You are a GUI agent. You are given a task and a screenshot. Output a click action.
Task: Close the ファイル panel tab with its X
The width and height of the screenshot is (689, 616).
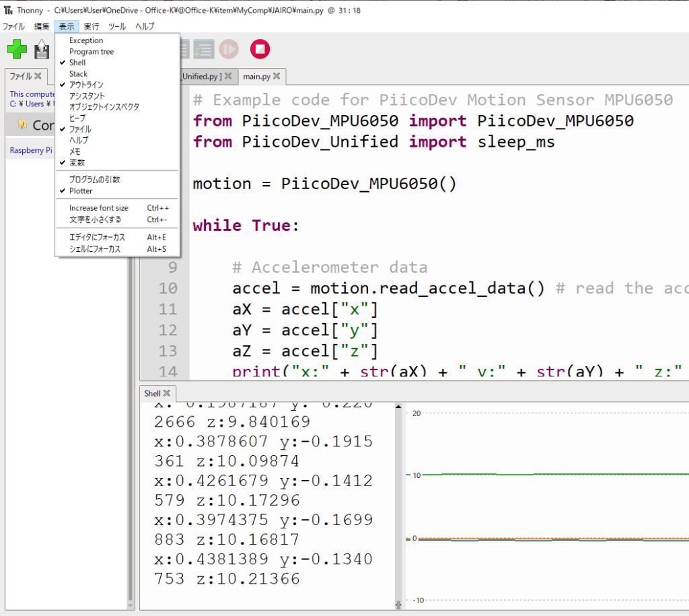(x=38, y=75)
